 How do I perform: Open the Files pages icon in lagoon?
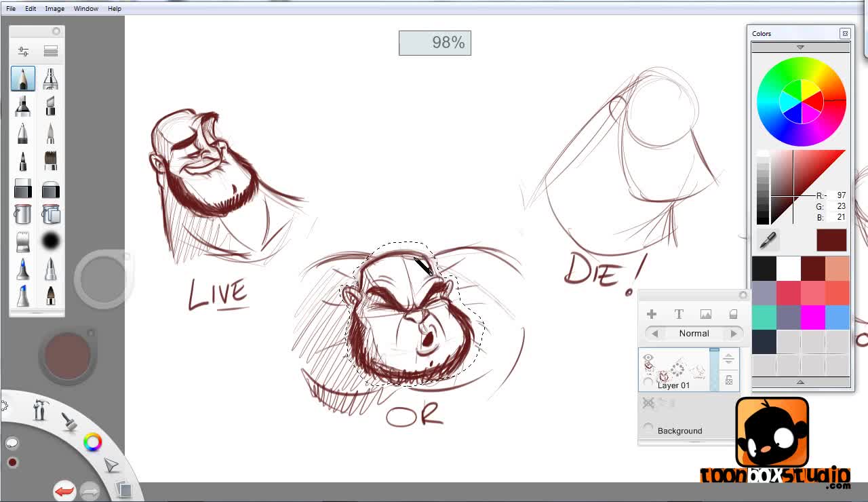(123, 488)
